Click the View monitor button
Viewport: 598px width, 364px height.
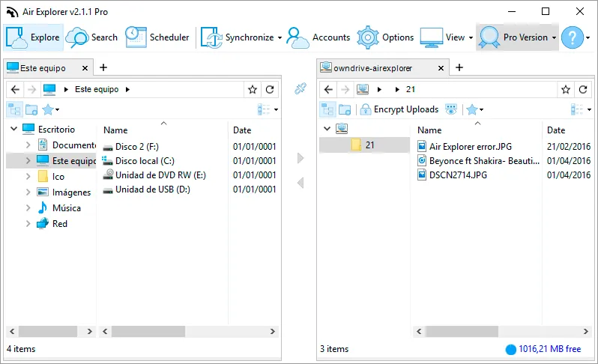click(442, 37)
